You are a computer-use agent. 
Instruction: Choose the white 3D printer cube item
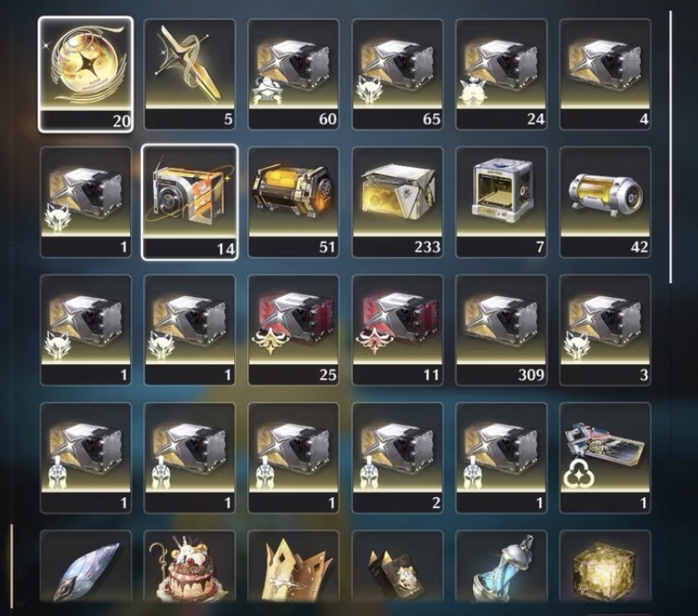[x=502, y=202]
